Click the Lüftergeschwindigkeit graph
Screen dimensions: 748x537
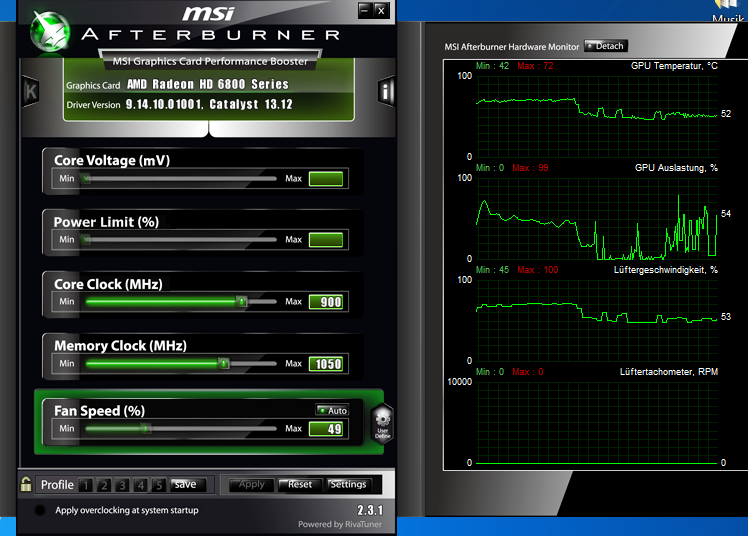click(x=596, y=320)
